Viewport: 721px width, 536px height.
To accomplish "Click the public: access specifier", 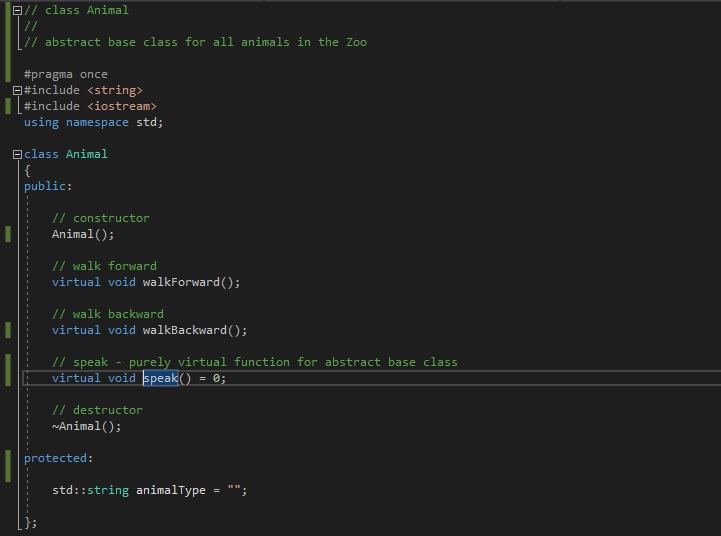I will [48, 186].
